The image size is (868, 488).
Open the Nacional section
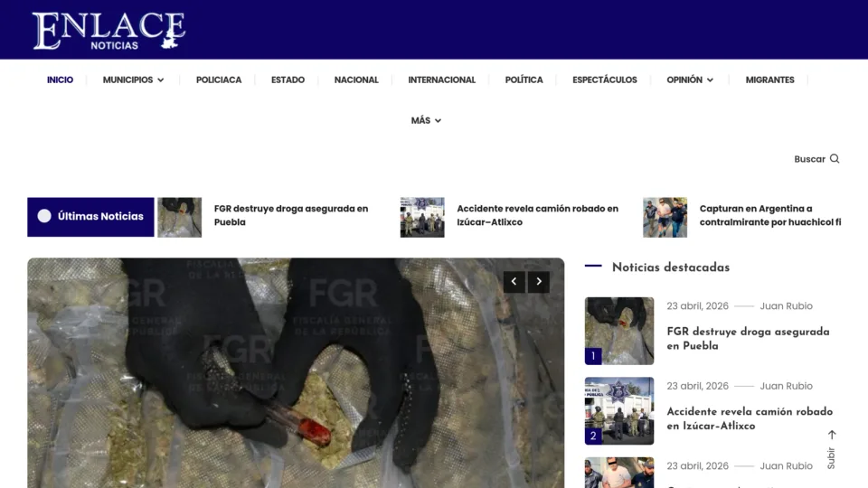pyautogui.click(x=356, y=80)
